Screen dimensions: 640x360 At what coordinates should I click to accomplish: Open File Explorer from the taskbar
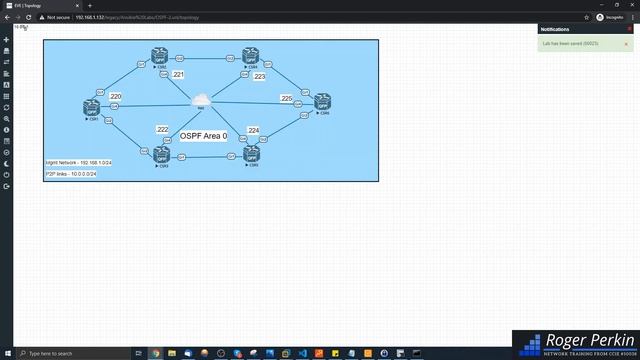tap(172, 353)
